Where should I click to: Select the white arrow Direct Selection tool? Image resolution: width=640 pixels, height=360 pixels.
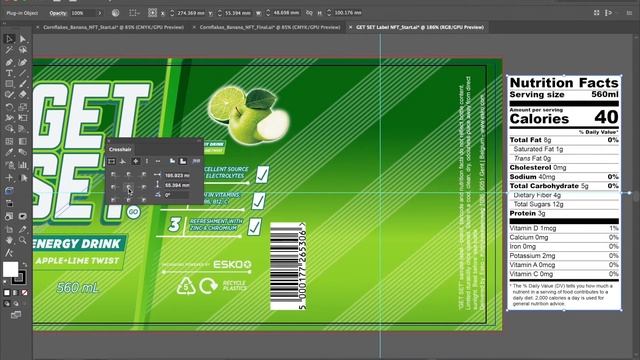[22, 39]
